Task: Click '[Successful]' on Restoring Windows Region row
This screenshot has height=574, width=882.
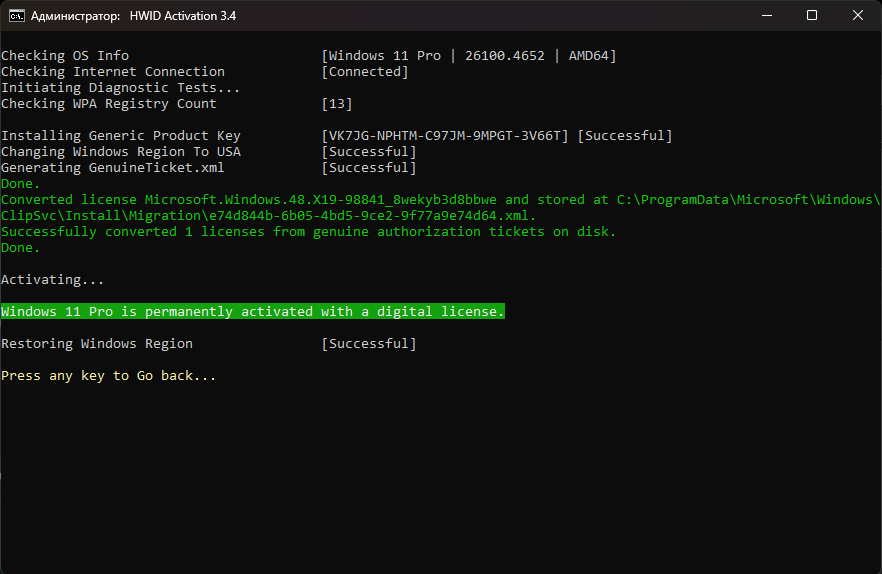Action: tap(368, 344)
